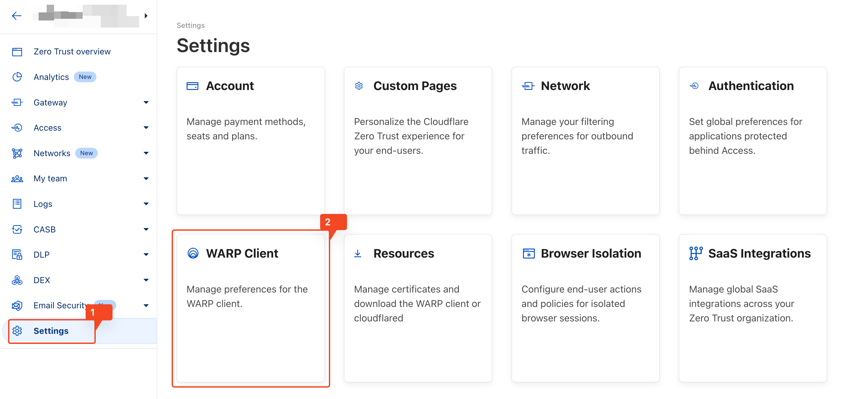Expand the Gateway section
Image resolution: width=868 pixels, height=399 pixels.
pyautogui.click(x=146, y=102)
